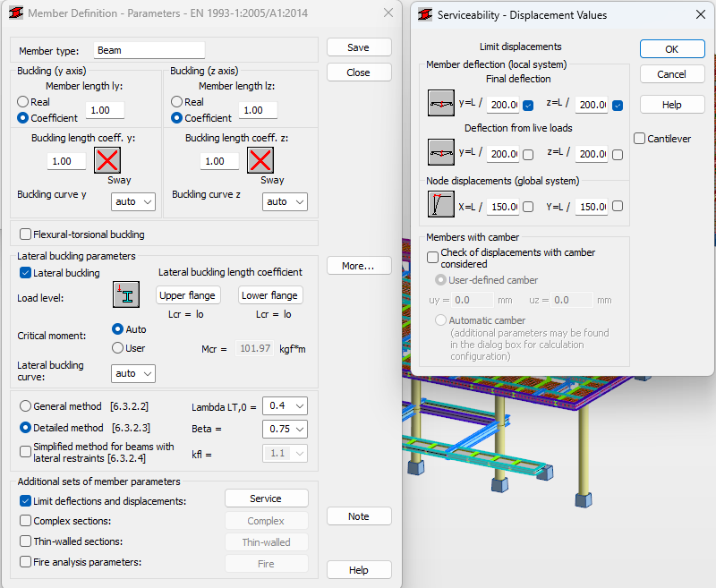
Task: Close the Serviceability dialog window
Action: click(x=701, y=14)
